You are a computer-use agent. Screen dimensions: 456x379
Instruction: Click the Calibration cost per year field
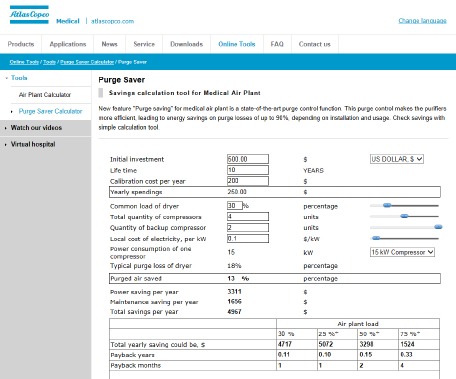click(248, 181)
